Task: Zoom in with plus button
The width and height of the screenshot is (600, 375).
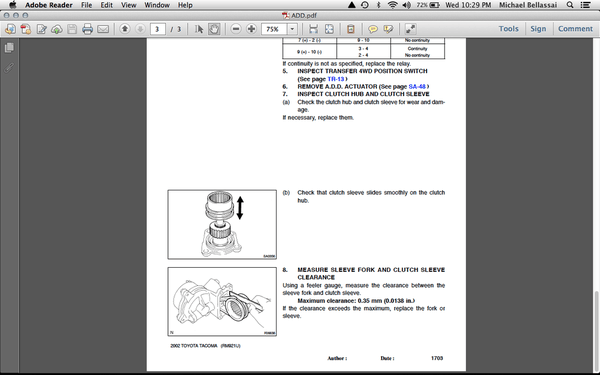Action: [251, 29]
